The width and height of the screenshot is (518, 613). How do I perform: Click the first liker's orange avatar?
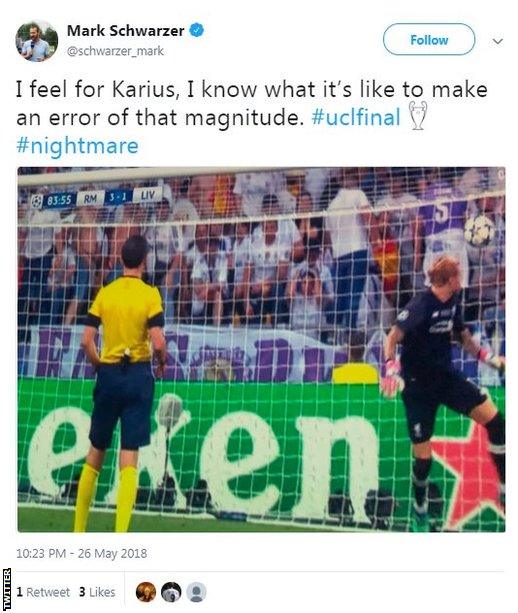tap(146, 592)
